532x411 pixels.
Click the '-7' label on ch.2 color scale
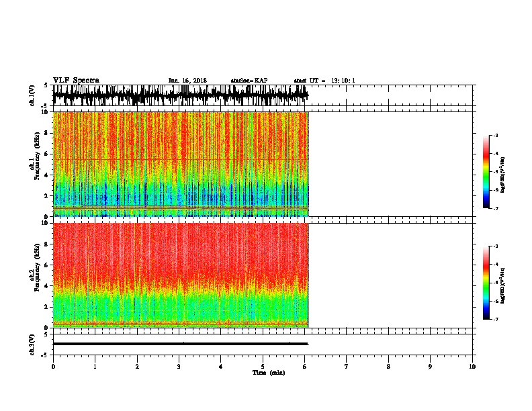[x=495, y=320]
